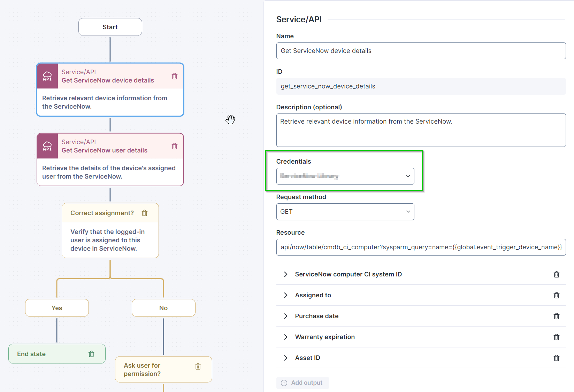Click device details node description text
Screen dimensions: 574x392
[105, 102]
